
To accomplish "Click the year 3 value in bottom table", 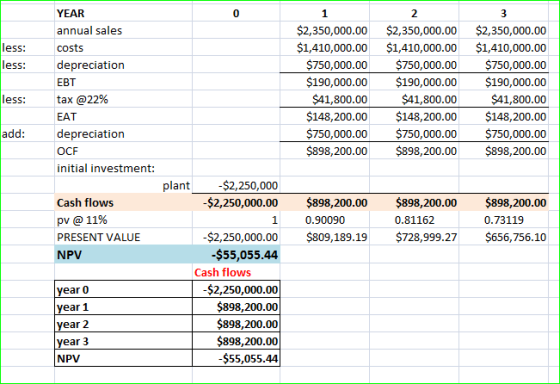I will (x=248, y=341).
